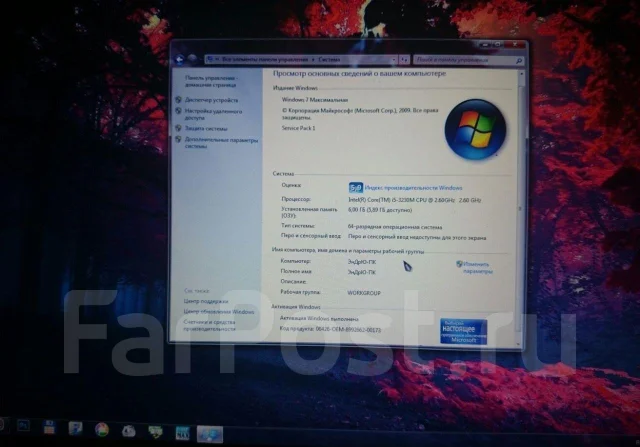This screenshot has width=640, height=447.
Task: Click the Intel Core i5-3230M processor value
Action: click(x=414, y=200)
